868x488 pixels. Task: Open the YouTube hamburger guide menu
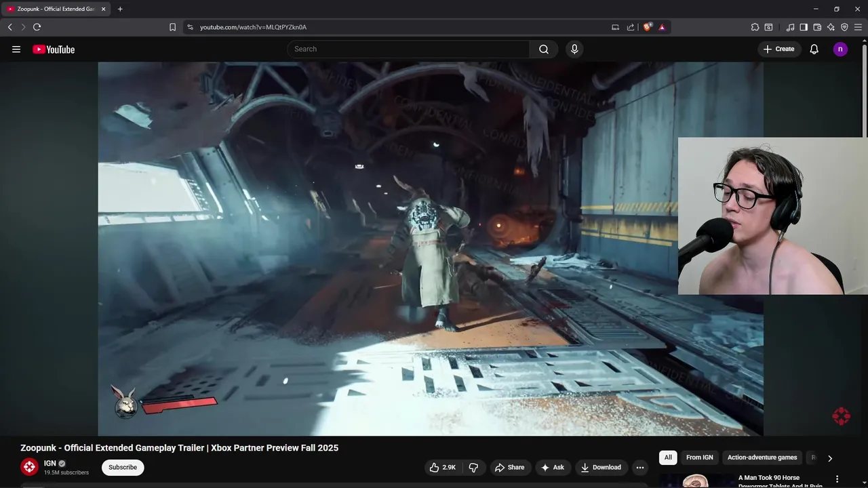(x=16, y=49)
